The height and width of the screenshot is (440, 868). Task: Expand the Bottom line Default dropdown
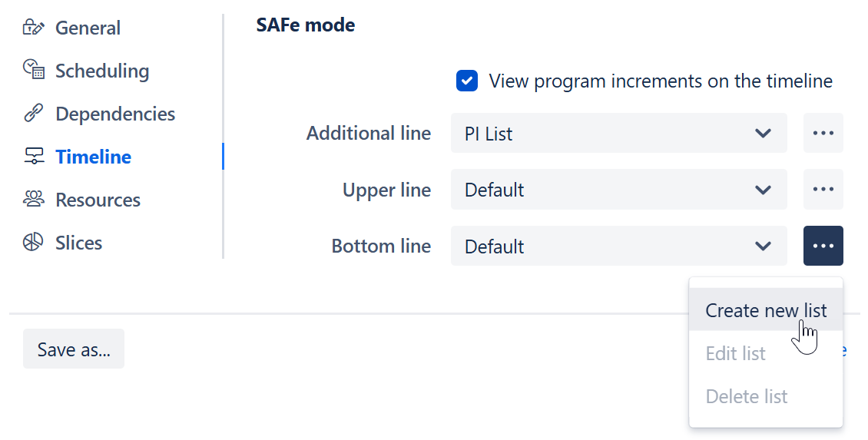coord(618,246)
